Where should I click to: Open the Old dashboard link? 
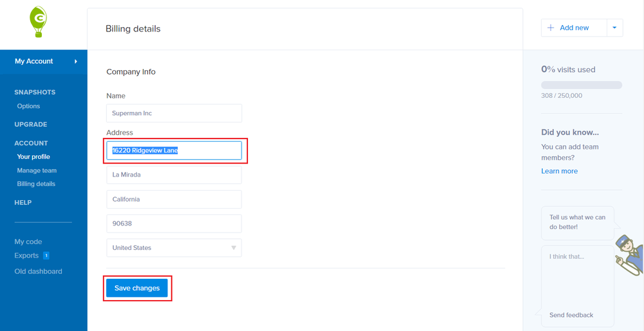point(38,272)
